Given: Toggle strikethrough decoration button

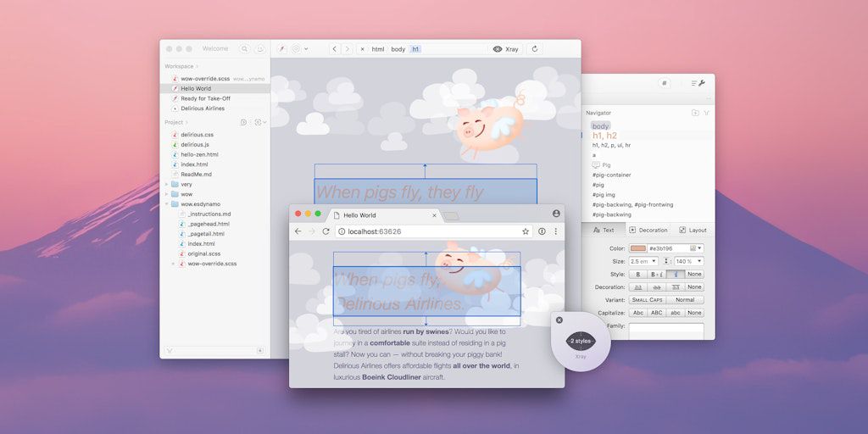Looking at the screenshot, I should [x=657, y=287].
